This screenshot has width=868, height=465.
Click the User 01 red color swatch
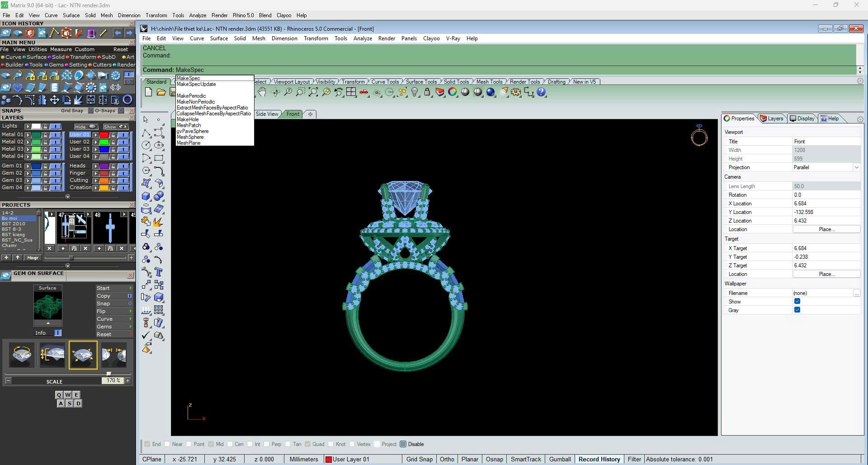click(x=104, y=135)
